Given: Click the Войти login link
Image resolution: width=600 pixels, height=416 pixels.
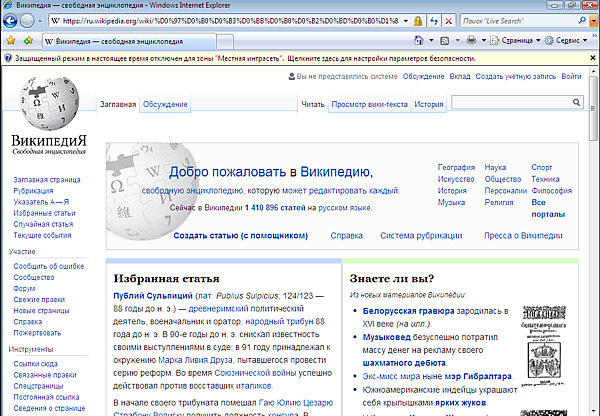Looking at the screenshot, I should 571,76.
